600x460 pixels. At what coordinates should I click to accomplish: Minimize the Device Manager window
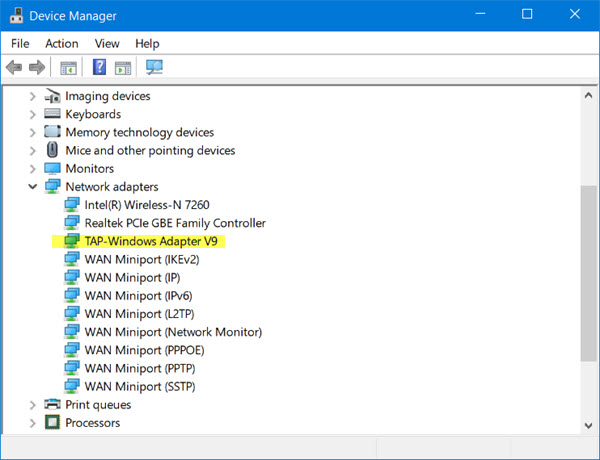[480, 14]
